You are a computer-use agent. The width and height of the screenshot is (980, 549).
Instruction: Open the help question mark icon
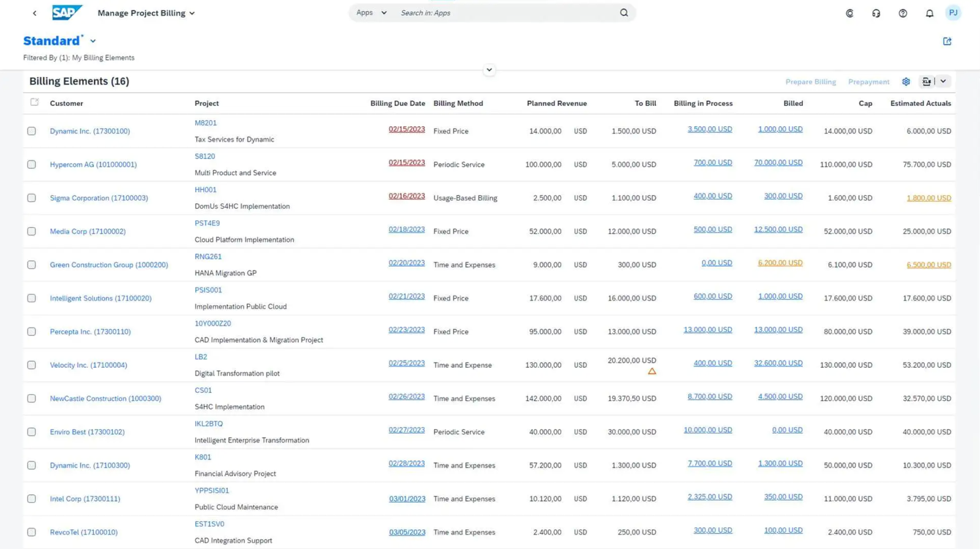click(x=902, y=13)
